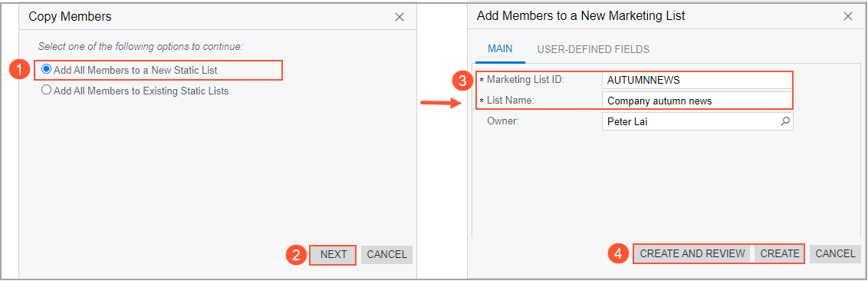Cancel the Copy Members dialog
The width and height of the screenshot is (868, 281).
coord(386,254)
